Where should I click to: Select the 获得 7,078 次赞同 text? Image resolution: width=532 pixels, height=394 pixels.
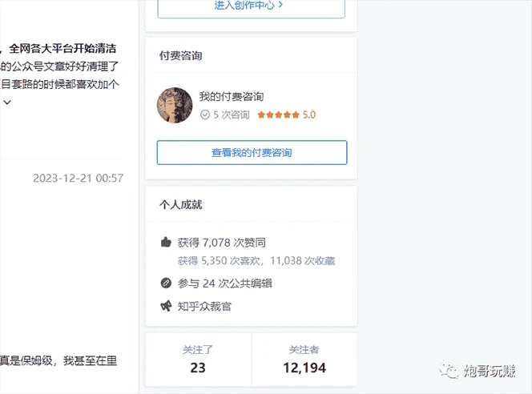tap(222, 242)
